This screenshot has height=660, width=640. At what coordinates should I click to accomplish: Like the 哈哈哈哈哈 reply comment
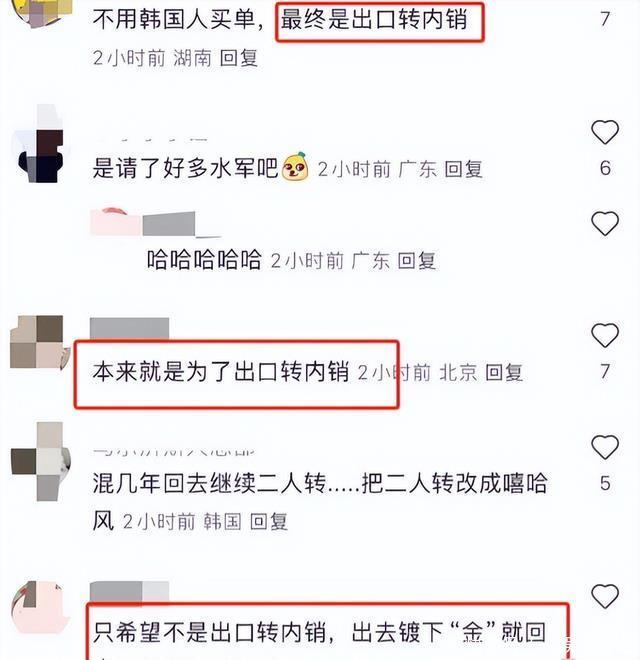pos(605,224)
